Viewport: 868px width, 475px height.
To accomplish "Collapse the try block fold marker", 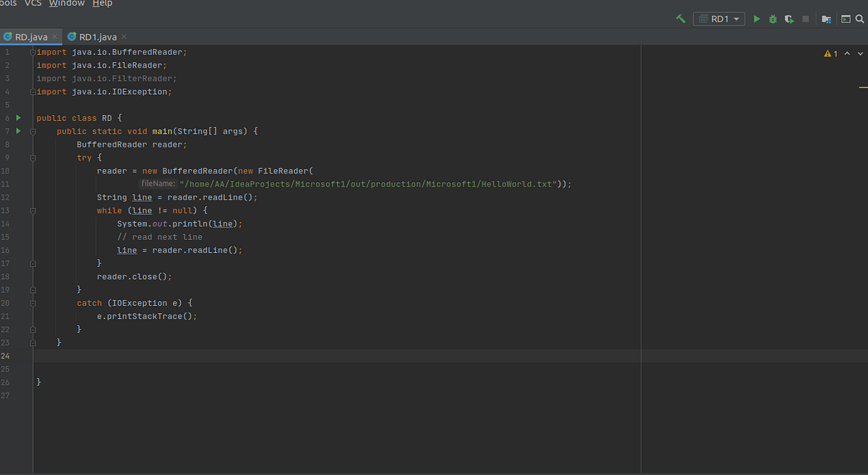I will click(x=33, y=157).
